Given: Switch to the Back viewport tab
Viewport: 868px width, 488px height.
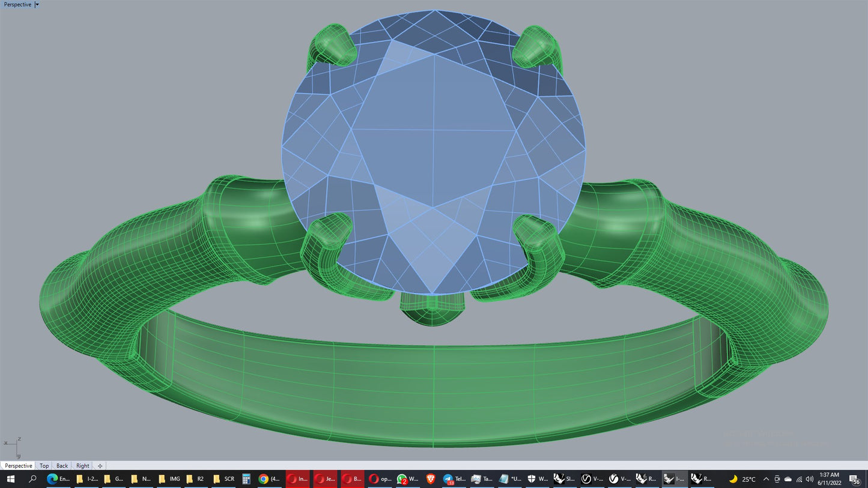Looking at the screenshot, I should [x=62, y=466].
